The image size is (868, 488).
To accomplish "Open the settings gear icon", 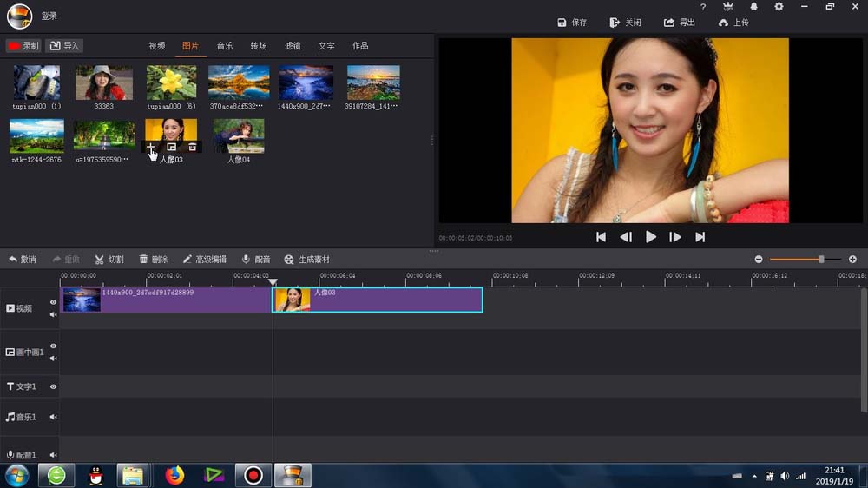I will coord(779,7).
